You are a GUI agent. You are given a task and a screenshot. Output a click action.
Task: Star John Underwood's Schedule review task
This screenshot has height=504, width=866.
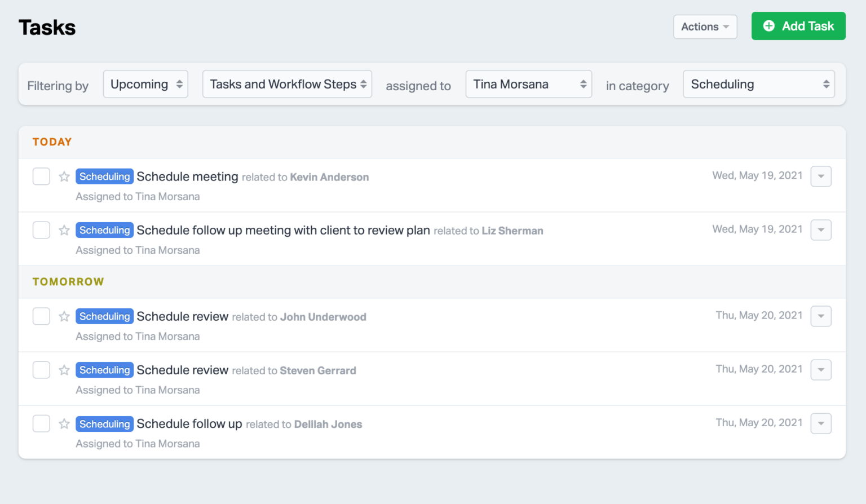(64, 316)
